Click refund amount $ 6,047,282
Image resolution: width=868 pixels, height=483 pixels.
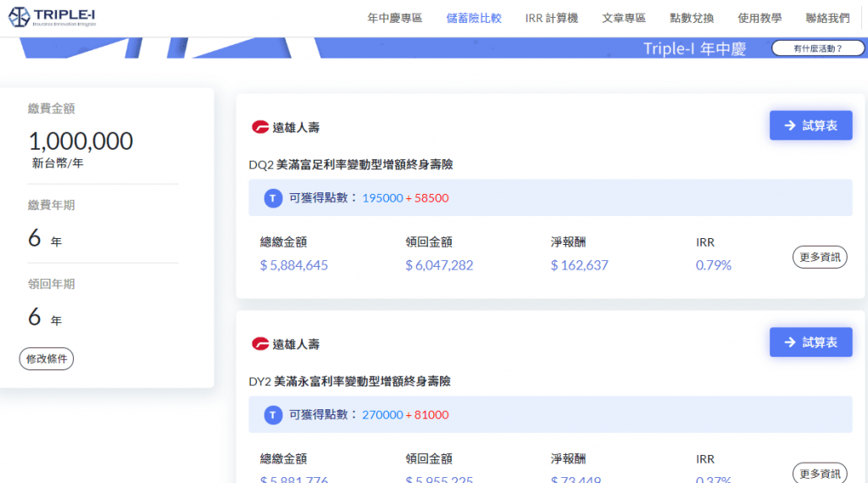pyautogui.click(x=440, y=265)
